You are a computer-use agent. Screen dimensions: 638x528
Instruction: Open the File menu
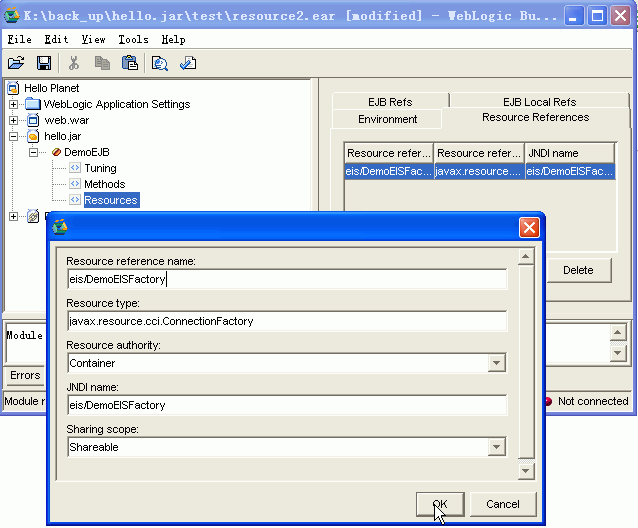[20, 39]
